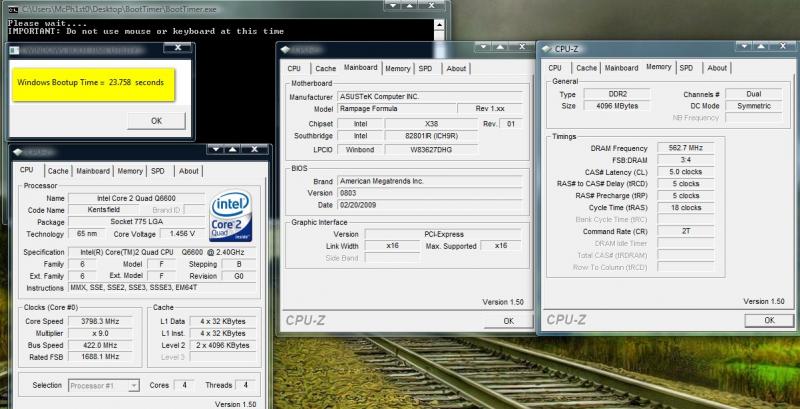Click the memory Type value DDR2

pos(617,94)
